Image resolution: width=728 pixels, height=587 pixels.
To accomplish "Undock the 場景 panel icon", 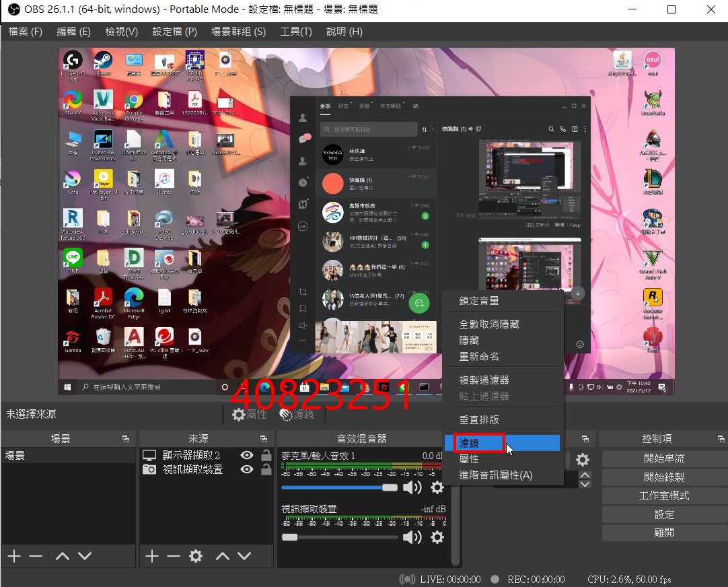I will pos(125,438).
